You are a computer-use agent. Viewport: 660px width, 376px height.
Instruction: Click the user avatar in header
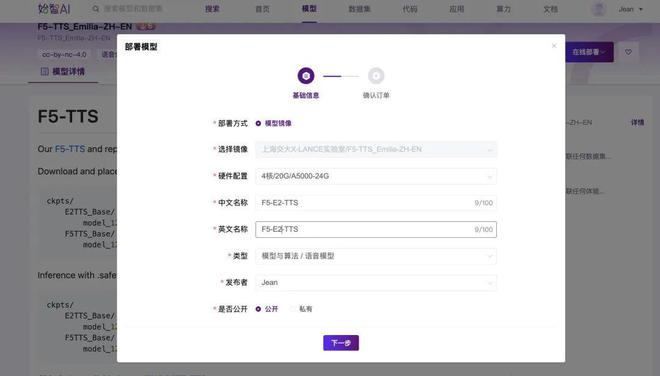tap(599, 9)
